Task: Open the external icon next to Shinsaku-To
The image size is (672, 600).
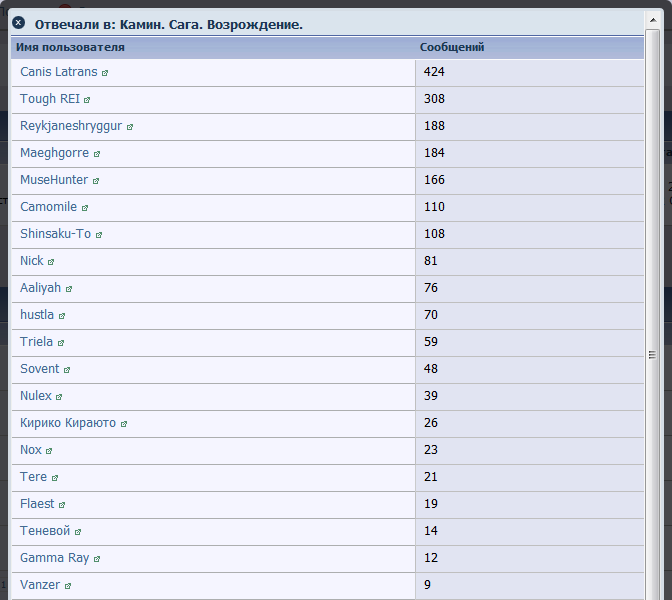Action: coord(99,235)
